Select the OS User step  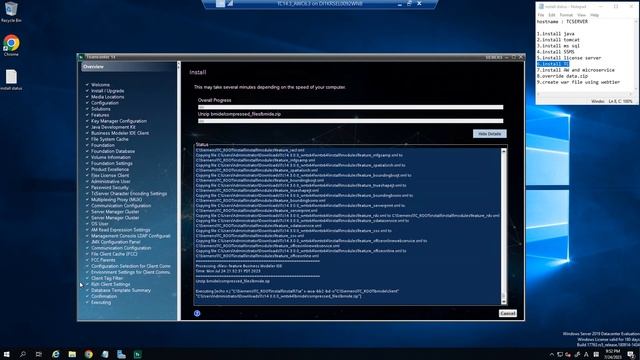[100, 224]
